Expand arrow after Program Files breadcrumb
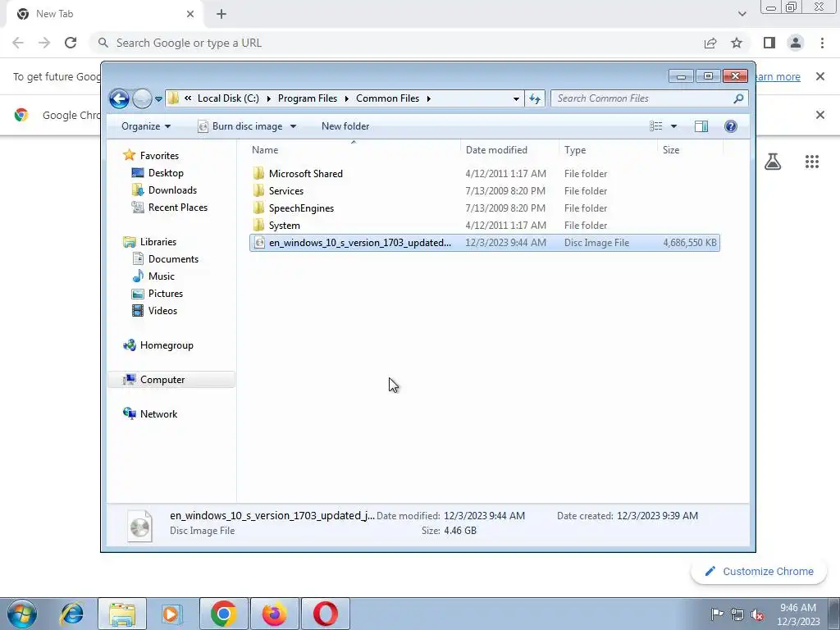840x630 pixels. coord(347,98)
